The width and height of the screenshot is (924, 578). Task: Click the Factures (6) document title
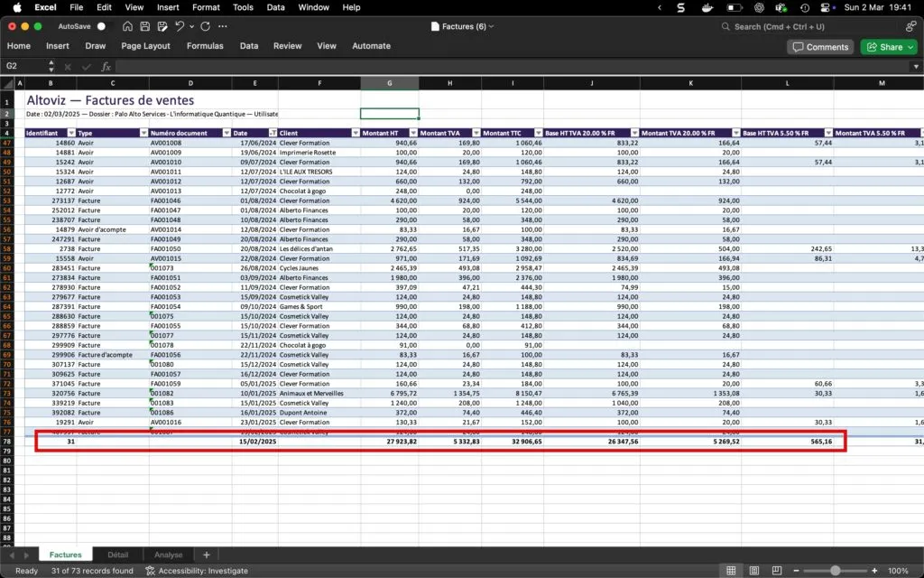(x=463, y=26)
